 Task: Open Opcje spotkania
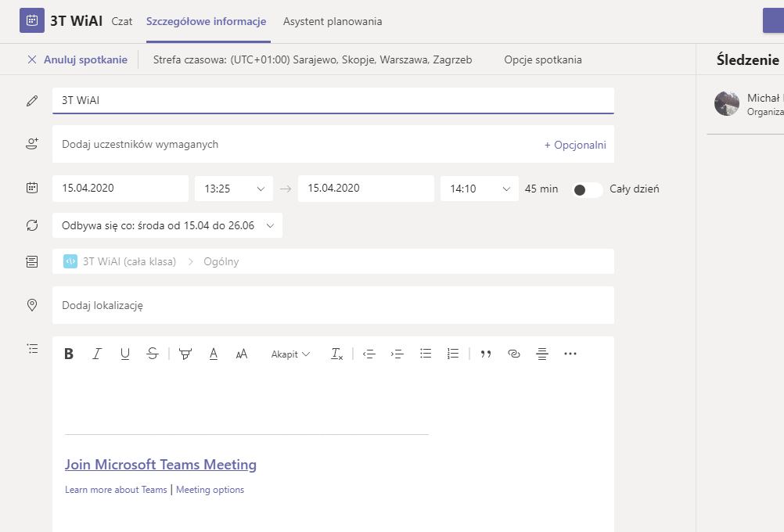pyautogui.click(x=543, y=59)
